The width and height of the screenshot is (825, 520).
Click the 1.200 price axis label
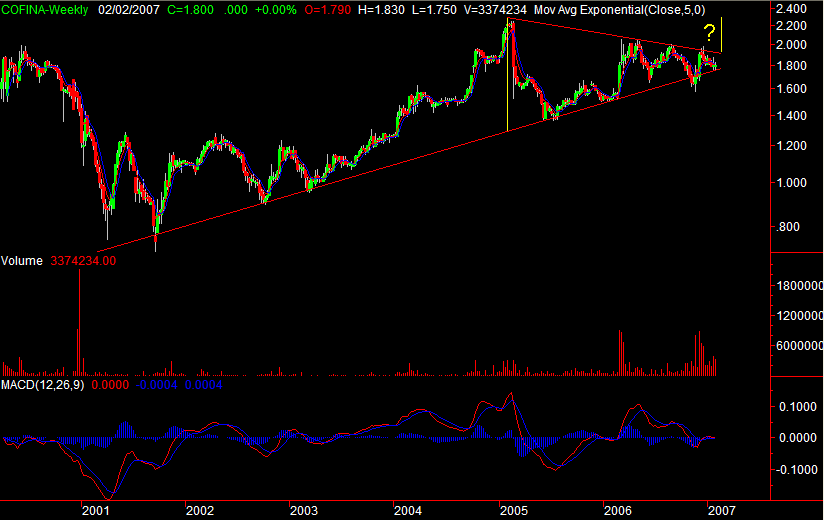[x=791, y=146]
